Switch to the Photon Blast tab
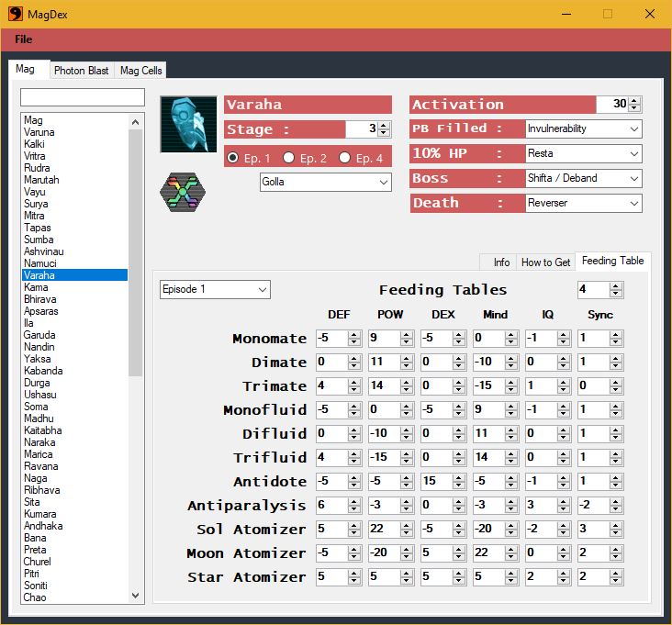Image resolution: width=672 pixels, height=625 pixels. click(x=81, y=71)
